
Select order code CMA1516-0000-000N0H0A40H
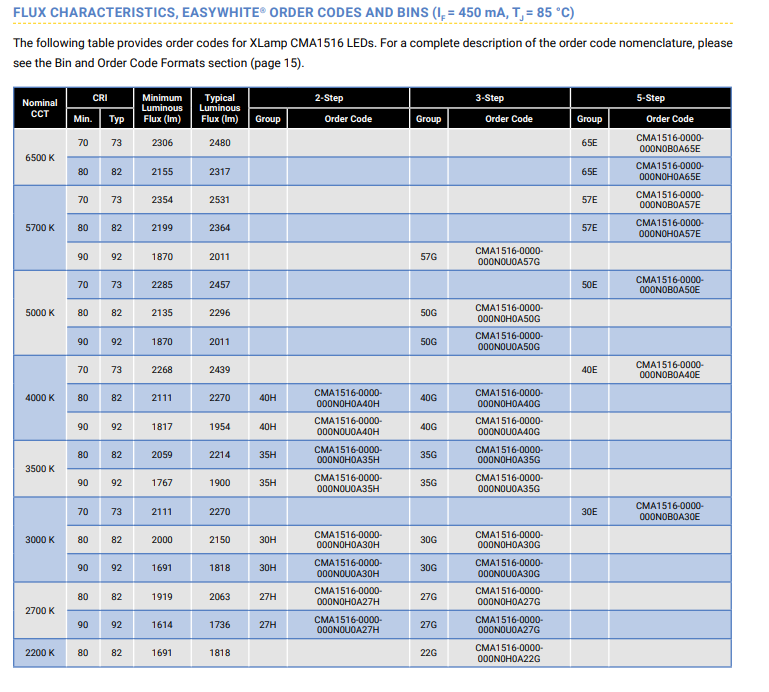click(x=348, y=398)
